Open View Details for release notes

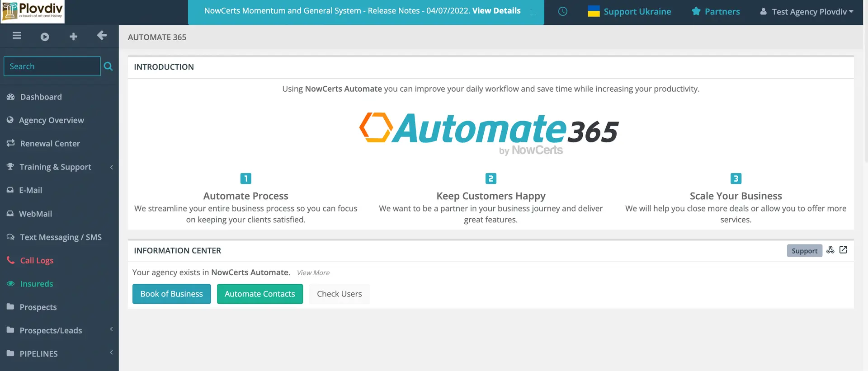tap(496, 11)
